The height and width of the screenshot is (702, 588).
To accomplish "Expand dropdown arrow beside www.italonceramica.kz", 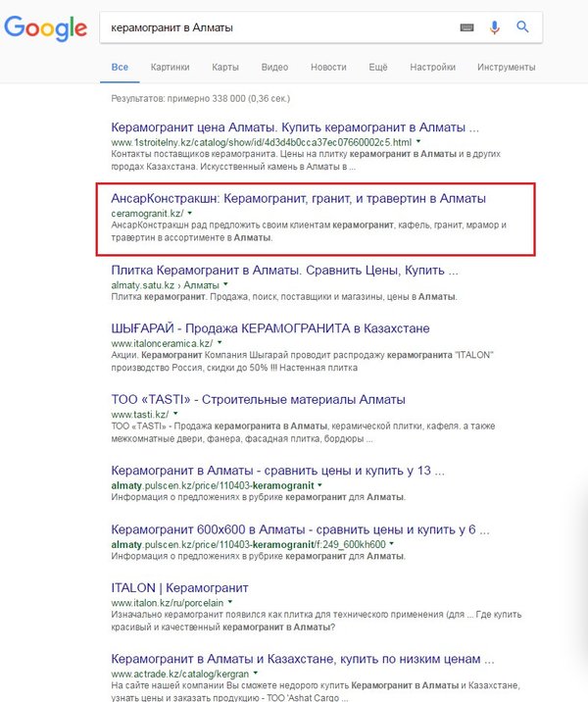I will click(x=220, y=344).
